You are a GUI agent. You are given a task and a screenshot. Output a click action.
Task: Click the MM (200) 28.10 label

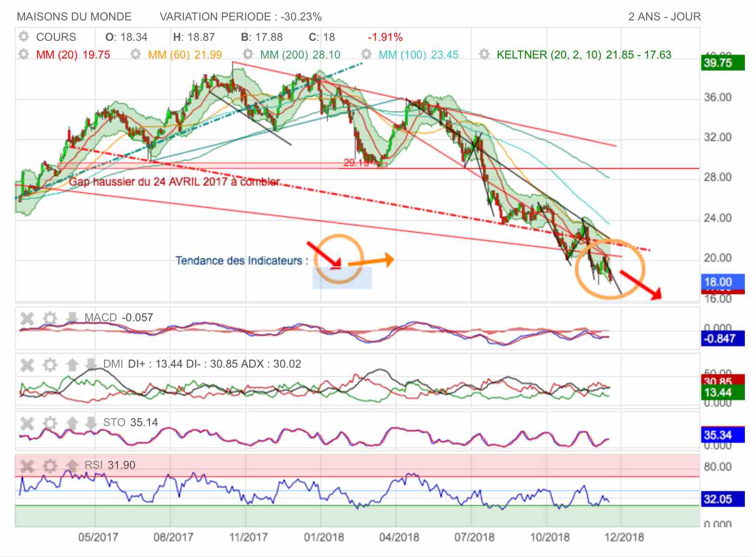coord(300,55)
